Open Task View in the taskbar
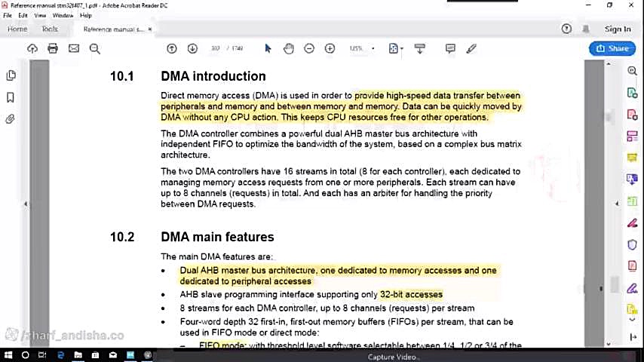Screen dimensions: 644x362 point(42,355)
